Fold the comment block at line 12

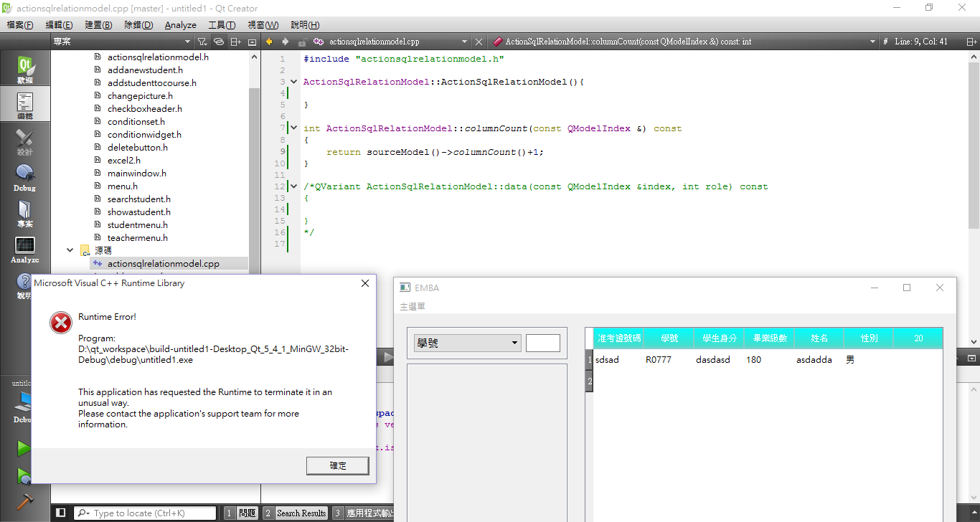pyautogui.click(x=293, y=186)
